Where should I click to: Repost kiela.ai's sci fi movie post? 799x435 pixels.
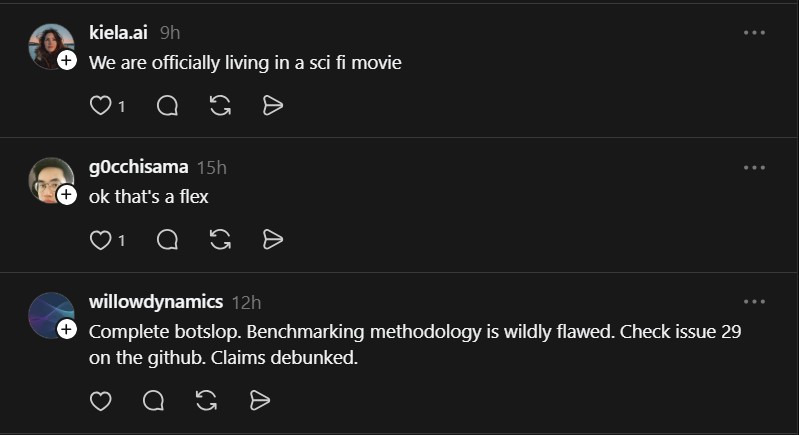pos(221,105)
